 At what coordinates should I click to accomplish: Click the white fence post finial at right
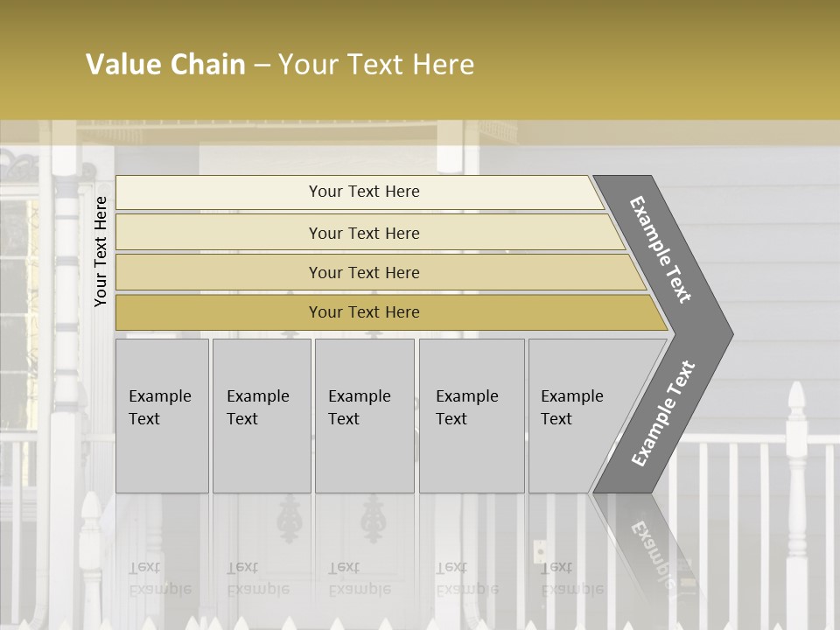click(x=795, y=404)
